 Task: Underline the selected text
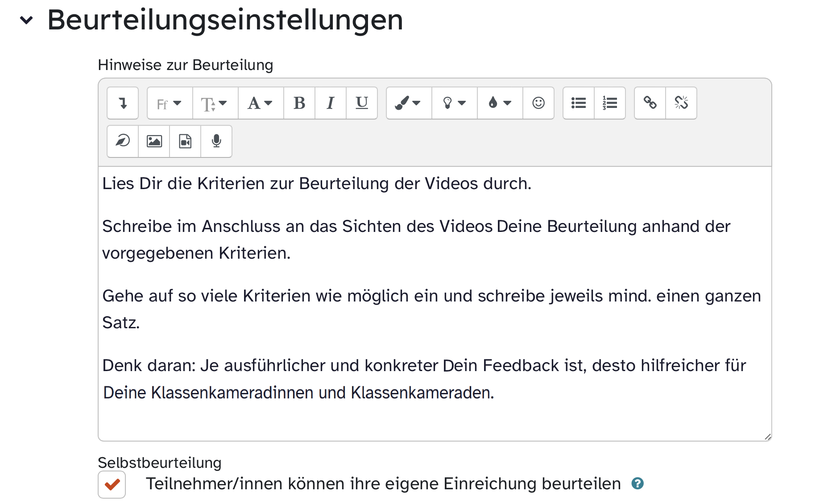pyautogui.click(x=362, y=103)
